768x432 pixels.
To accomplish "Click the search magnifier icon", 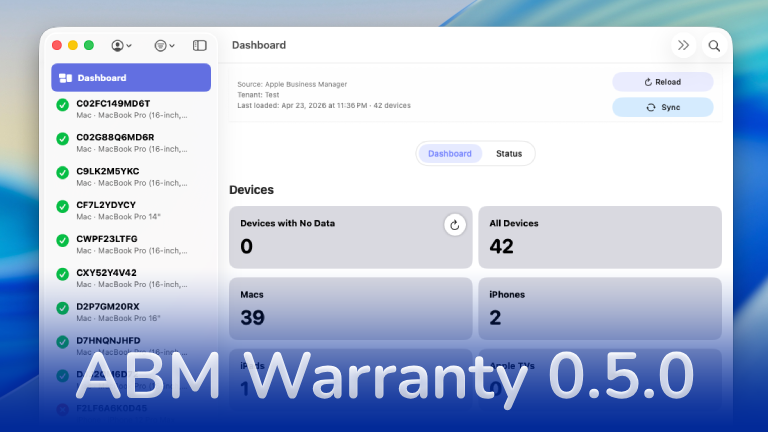I will coord(714,45).
